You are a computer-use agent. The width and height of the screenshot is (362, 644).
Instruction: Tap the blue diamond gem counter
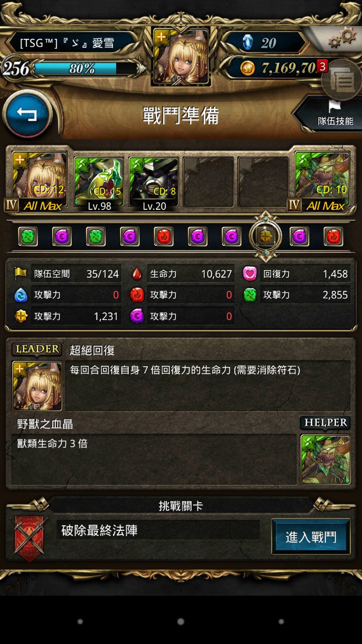(263, 42)
